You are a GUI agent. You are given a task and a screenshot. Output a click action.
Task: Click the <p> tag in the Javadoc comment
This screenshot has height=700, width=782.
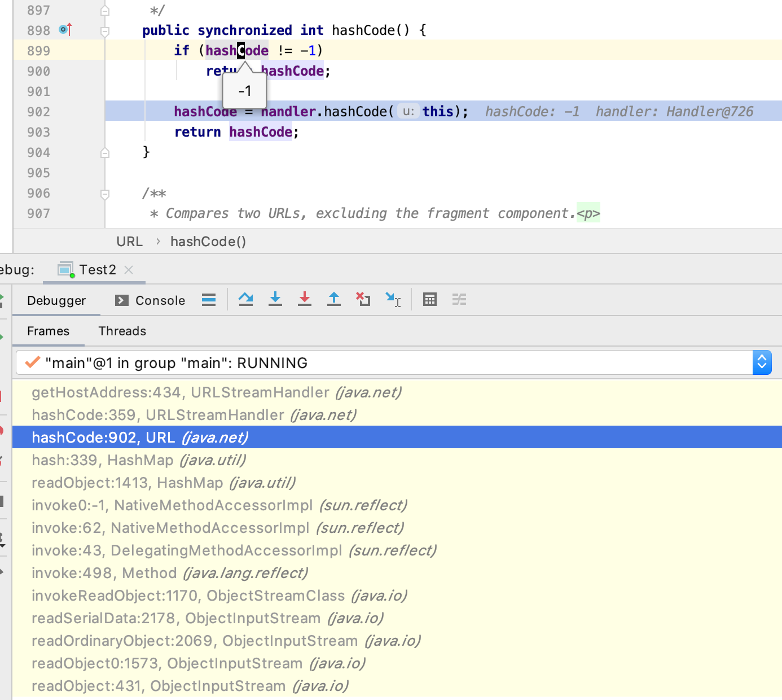pos(588,213)
